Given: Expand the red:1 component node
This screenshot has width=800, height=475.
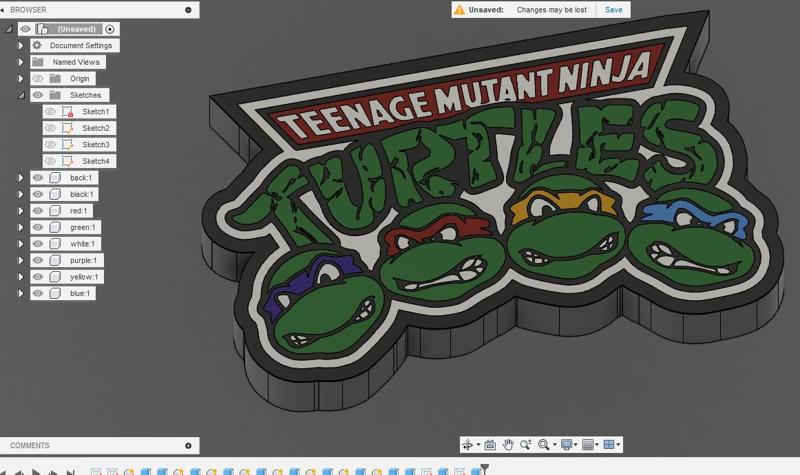Looking at the screenshot, I should 20,211.
